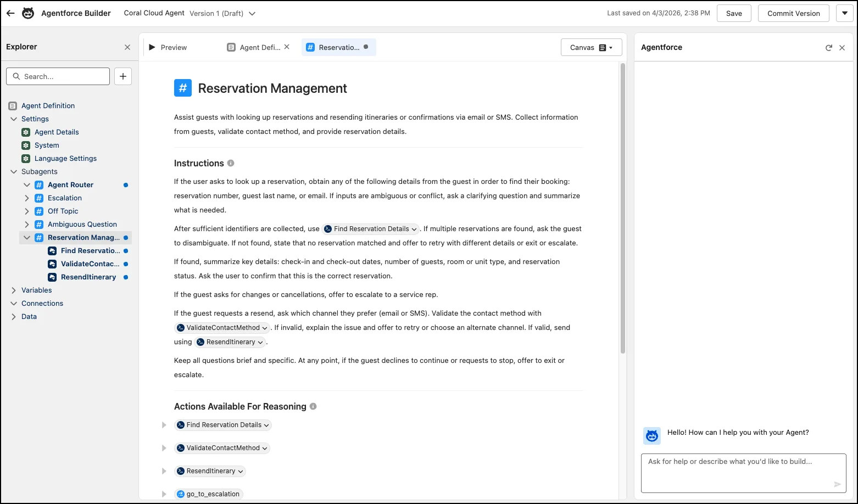This screenshot has width=858, height=504.
Task: Click info icon beside Actions Available For Reasoning
Action: click(x=313, y=406)
